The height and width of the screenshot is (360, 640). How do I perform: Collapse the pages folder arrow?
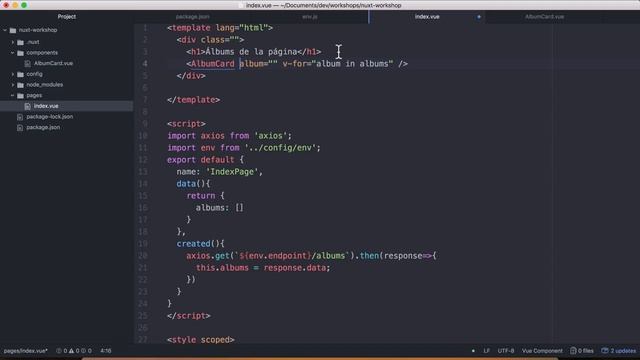click(x=13, y=96)
